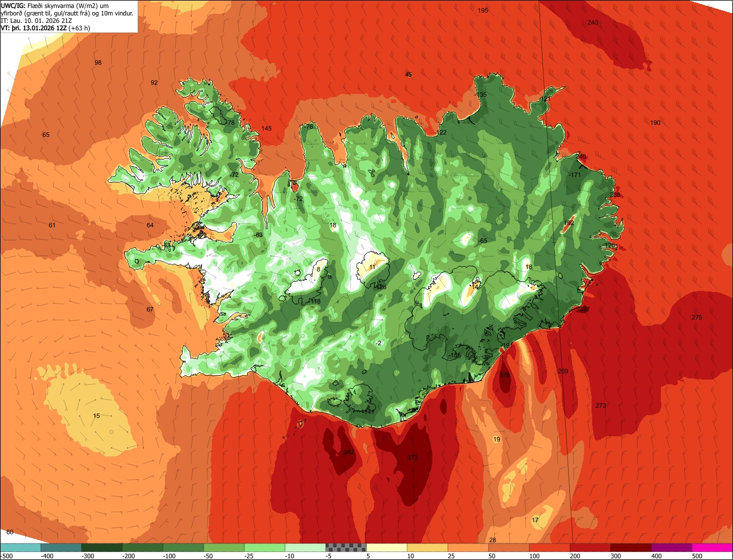The image size is (733, 560).
Task: Click the flux value 98 on the map
Action: point(98,62)
